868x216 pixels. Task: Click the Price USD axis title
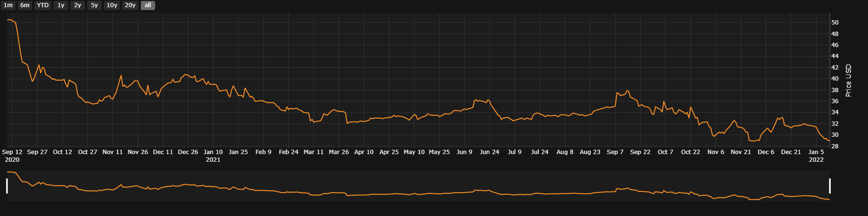coord(848,80)
